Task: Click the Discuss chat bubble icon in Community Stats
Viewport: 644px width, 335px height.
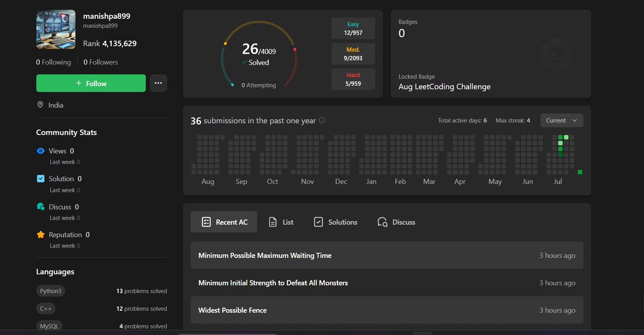Action: tap(41, 207)
